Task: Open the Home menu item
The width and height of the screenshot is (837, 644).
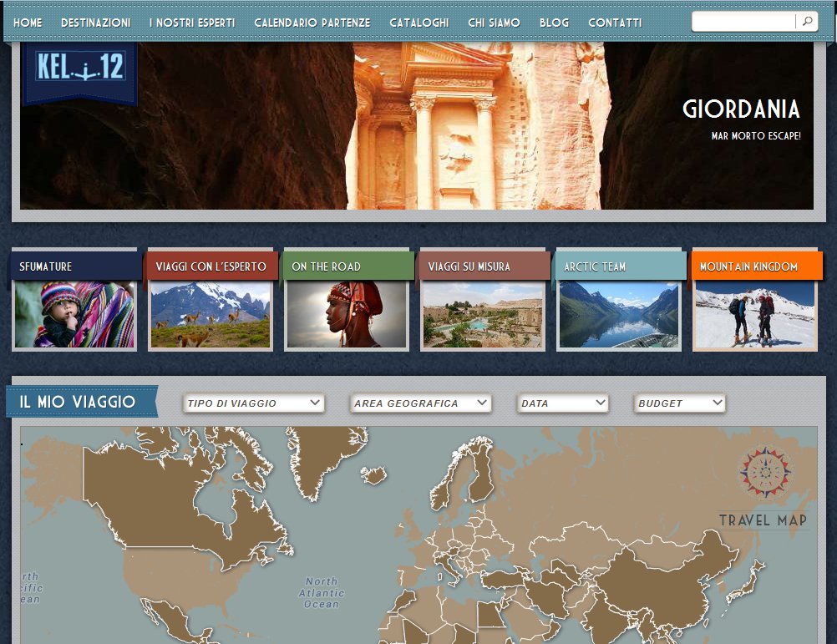Action: [x=28, y=23]
